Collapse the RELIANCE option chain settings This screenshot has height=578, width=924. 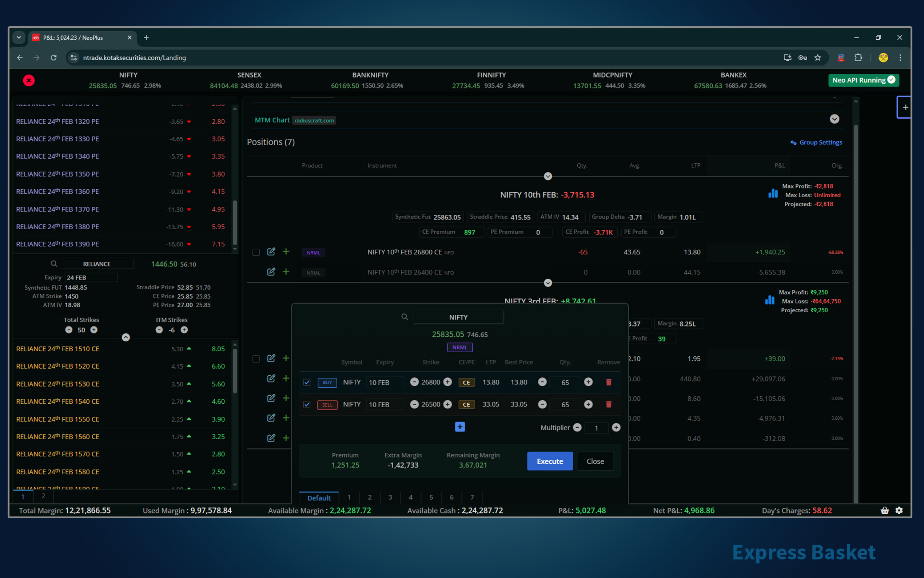pyautogui.click(x=126, y=337)
